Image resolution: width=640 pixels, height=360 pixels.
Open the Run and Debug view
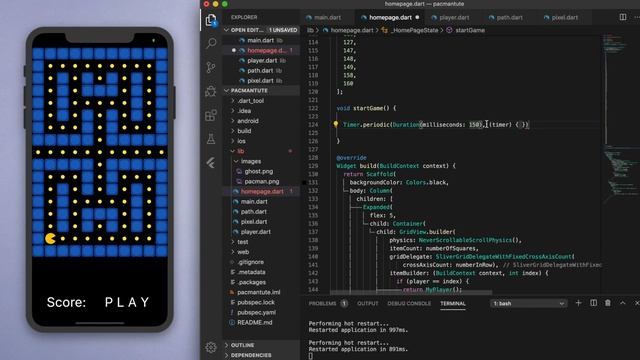[211, 91]
